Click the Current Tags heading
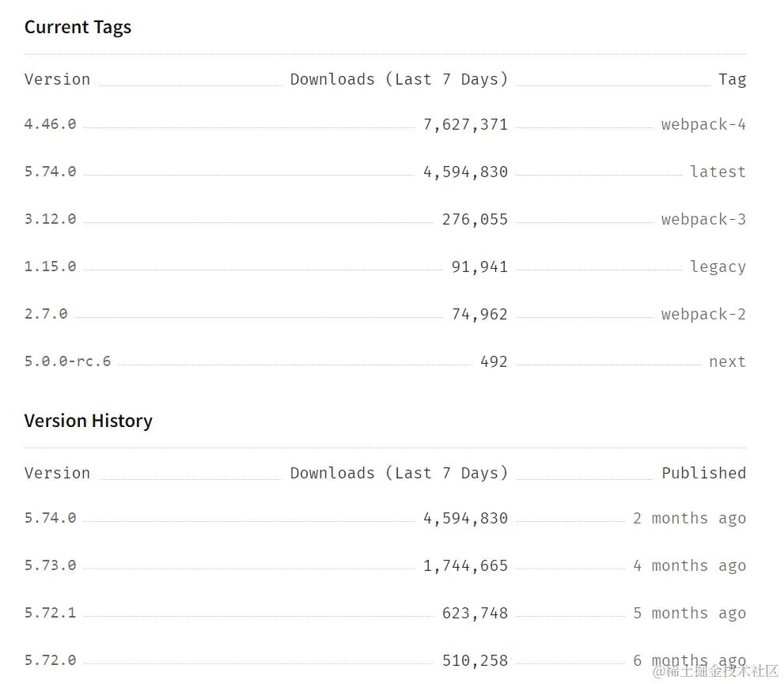The image size is (784, 684). [x=78, y=27]
